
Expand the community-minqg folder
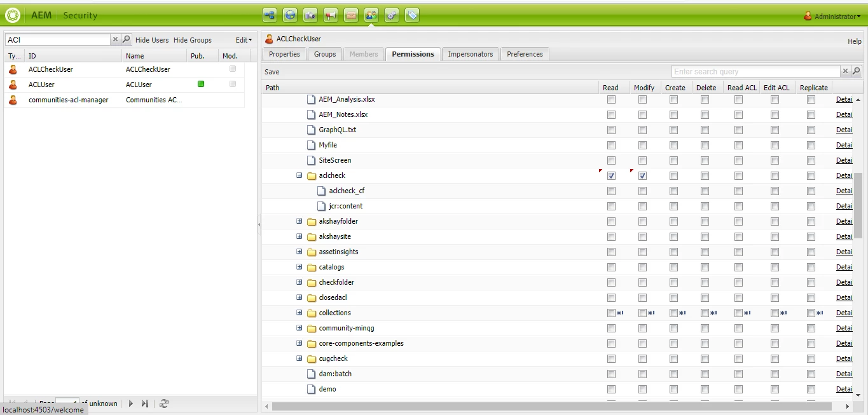299,328
